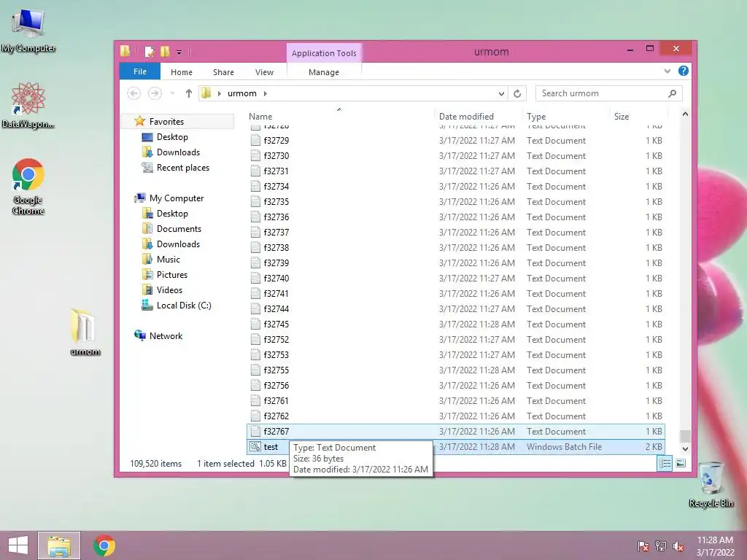Click the Properties quick access icon
This screenshot has height=560, width=747.
(149, 52)
